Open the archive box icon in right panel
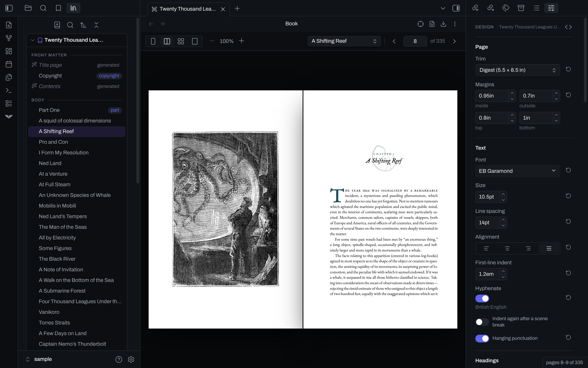This screenshot has height=368, width=588. [521, 8]
